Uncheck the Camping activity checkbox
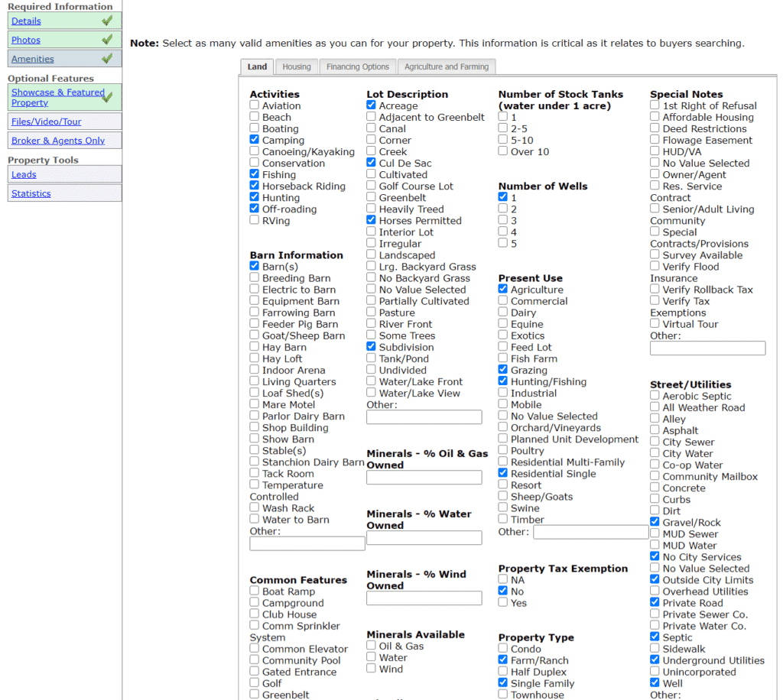 click(x=255, y=141)
